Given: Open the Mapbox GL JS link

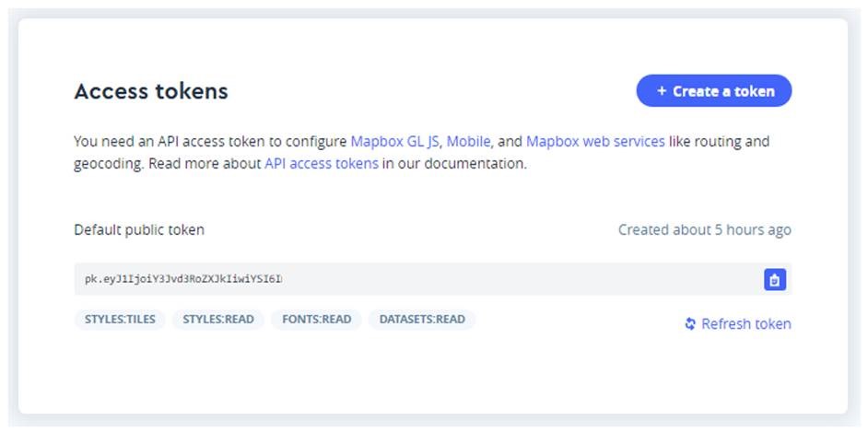Looking at the screenshot, I should click(x=394, y=142).
